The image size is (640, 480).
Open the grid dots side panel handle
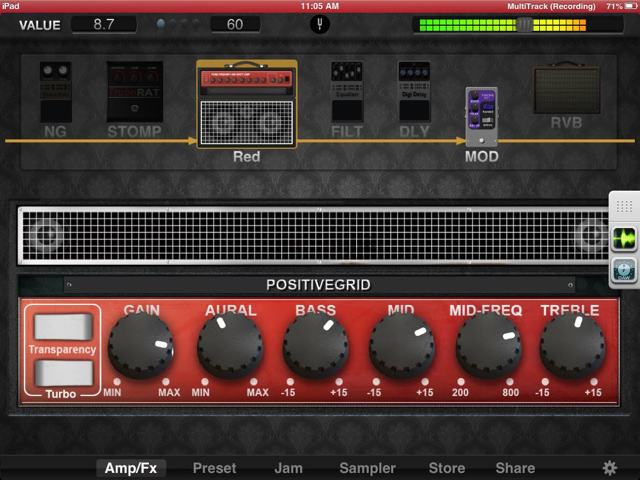click(624, 207)
